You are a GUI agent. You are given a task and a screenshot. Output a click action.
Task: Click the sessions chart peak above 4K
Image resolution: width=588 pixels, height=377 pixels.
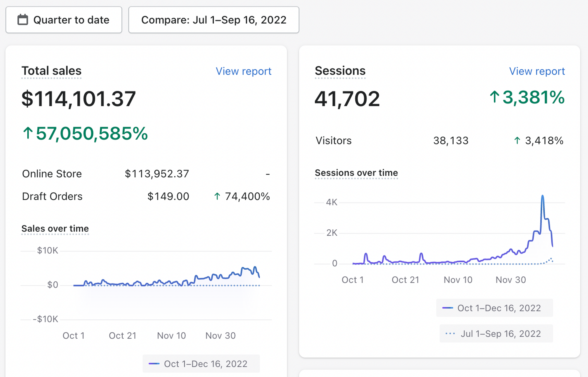[x=542, y=196]
